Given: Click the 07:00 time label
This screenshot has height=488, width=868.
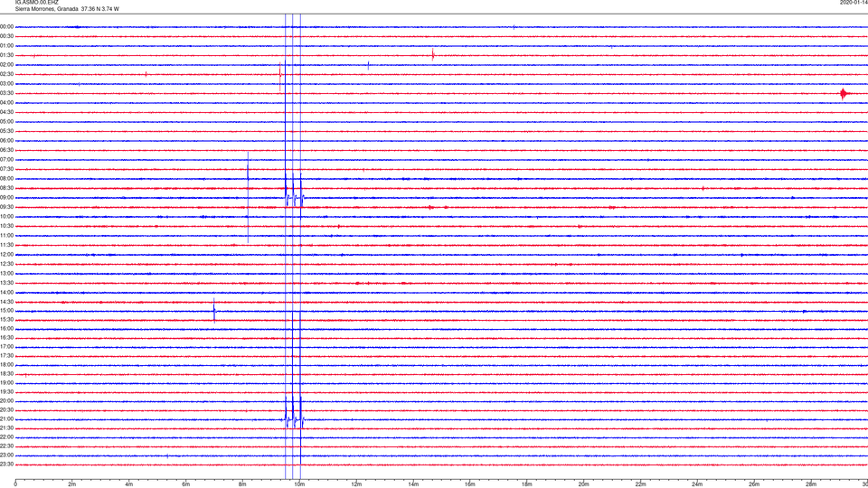Looking at the screenshot, I should (7, 159).
